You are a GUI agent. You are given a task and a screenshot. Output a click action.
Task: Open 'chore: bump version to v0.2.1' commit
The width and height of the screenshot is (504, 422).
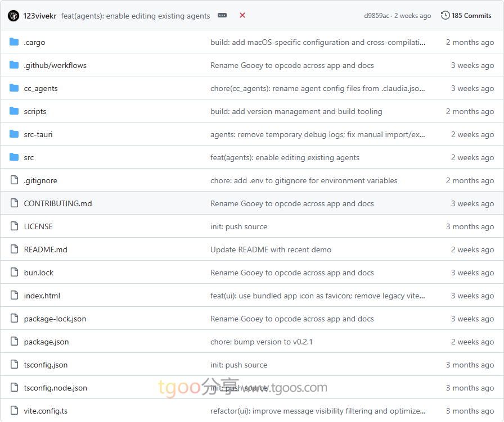pos(261,342)
